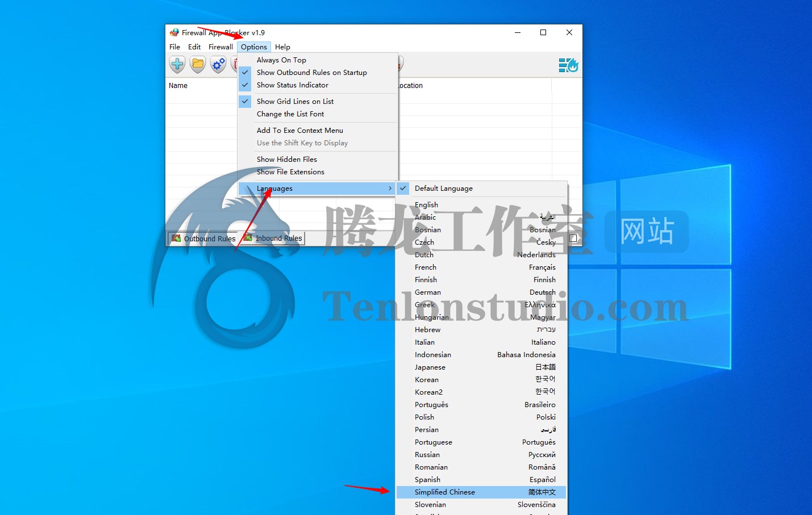Select Spanish (Español) language
The image size is (812, 515).
pos(481,480)
